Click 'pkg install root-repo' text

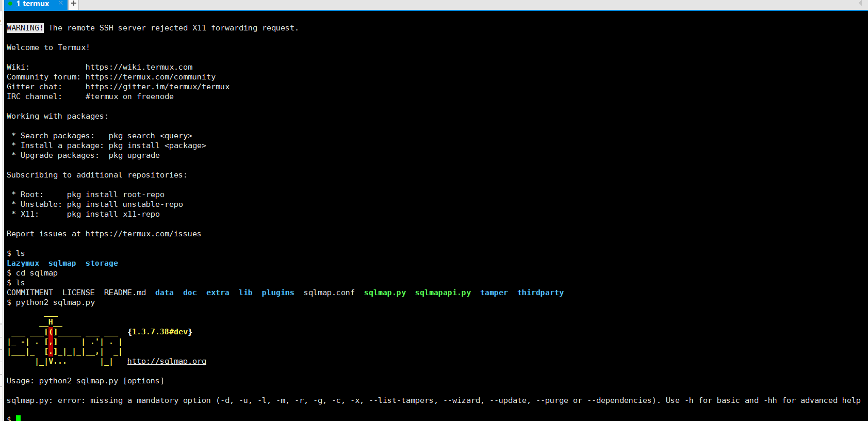116,195
